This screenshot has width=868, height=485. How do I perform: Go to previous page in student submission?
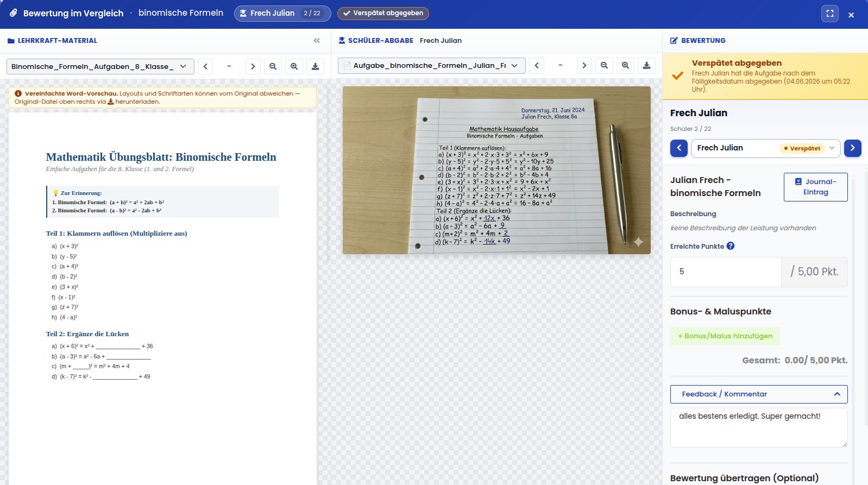[537, 65]
